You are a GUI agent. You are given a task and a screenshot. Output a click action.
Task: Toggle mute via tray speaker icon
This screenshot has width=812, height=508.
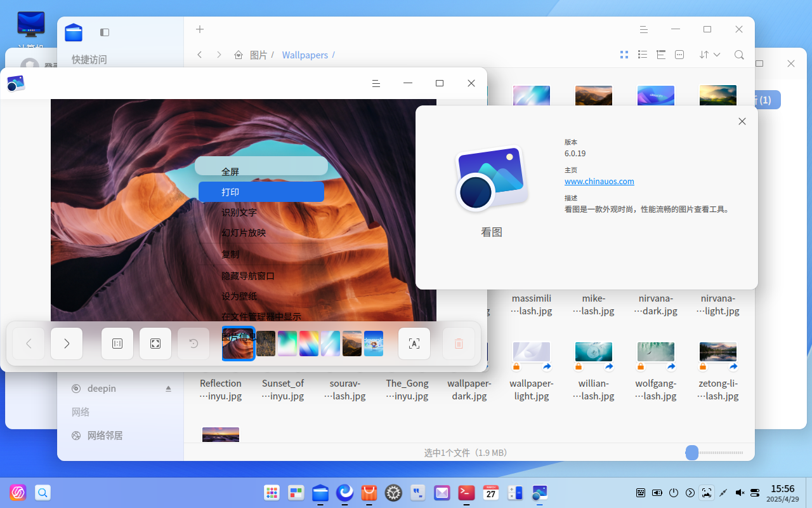click(x=739, y=492)
